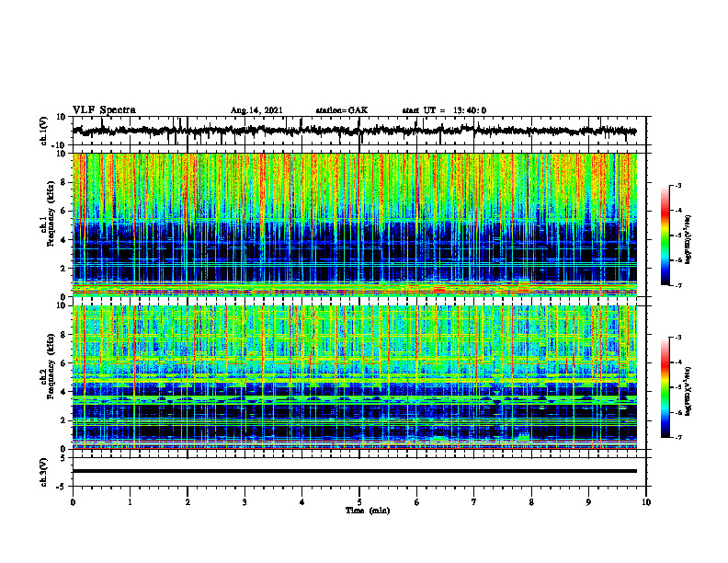Click the time-axis tick label "8" minutes
Viewport: 728px width, 563px height.
(531, 502)
